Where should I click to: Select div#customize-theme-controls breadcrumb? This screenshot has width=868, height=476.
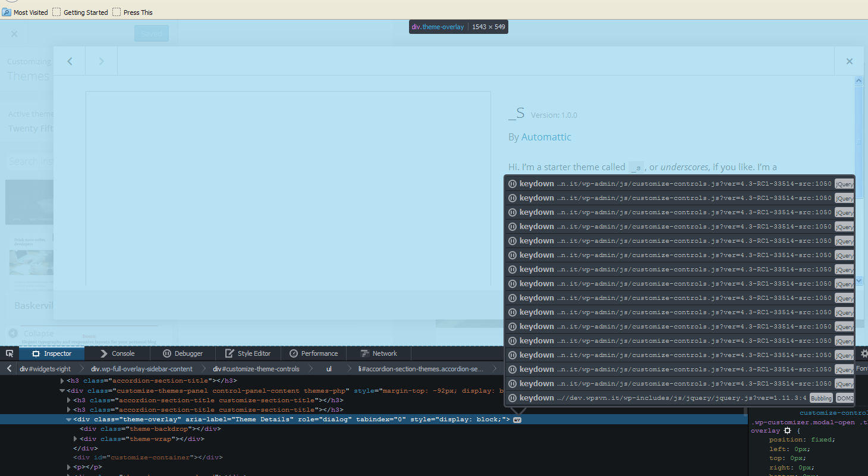(x=256, y=369)
